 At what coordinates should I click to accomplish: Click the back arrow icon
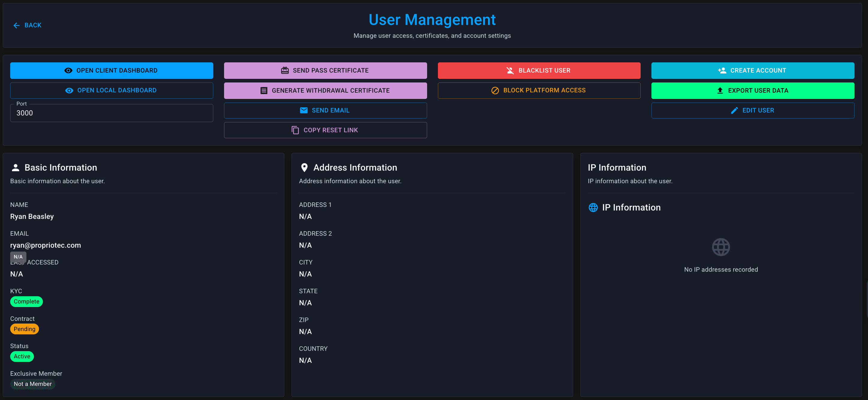click(x=16, y=25)
